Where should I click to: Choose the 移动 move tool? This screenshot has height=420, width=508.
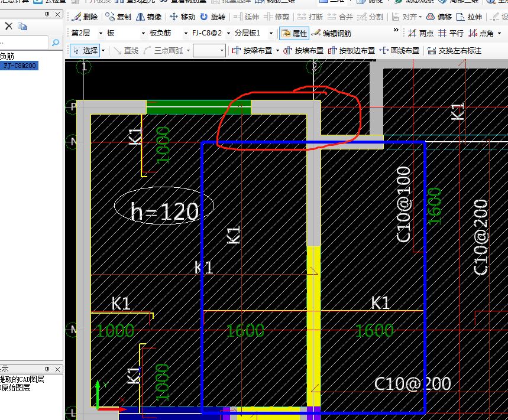tap(183, 17)
